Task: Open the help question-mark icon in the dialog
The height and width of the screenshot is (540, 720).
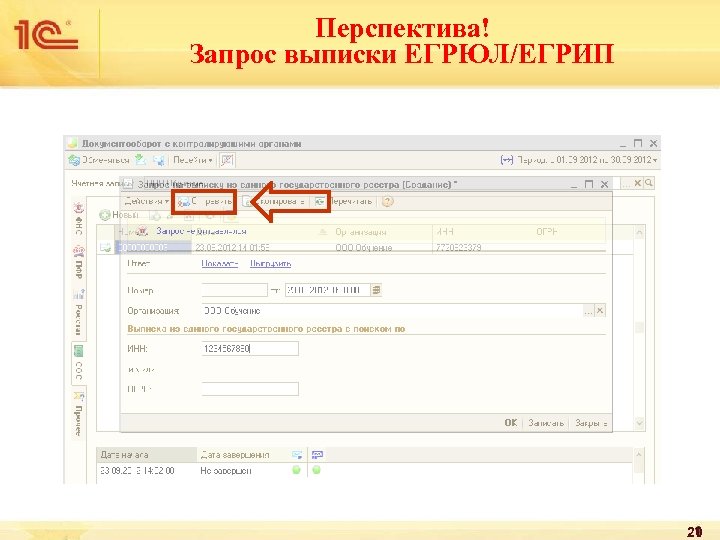Action: (388, 202)
